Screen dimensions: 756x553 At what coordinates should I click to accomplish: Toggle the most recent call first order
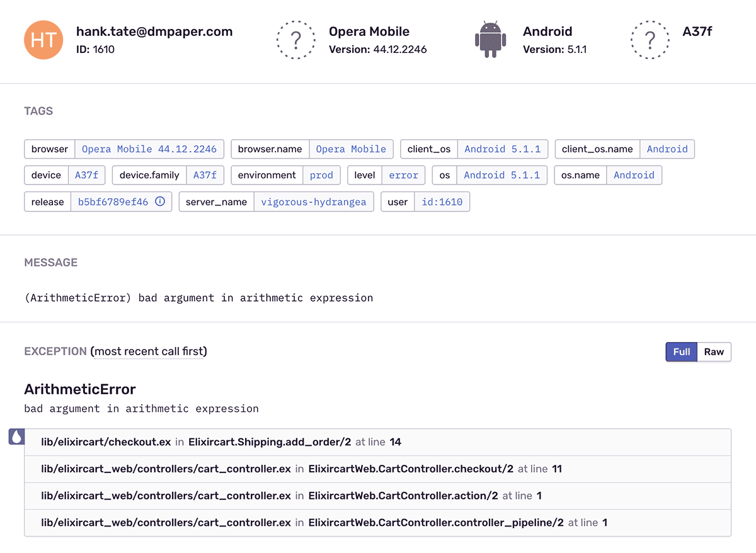149,351
